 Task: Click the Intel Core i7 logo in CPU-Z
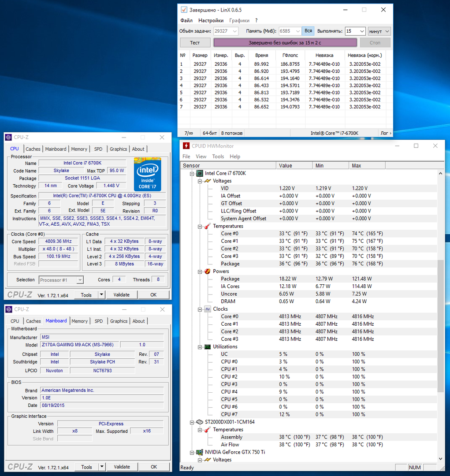point(147,174)
